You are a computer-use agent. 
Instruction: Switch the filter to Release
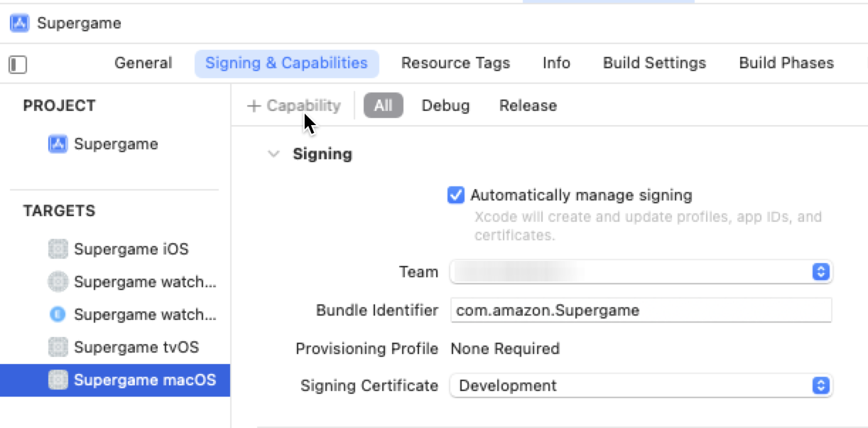527,105
